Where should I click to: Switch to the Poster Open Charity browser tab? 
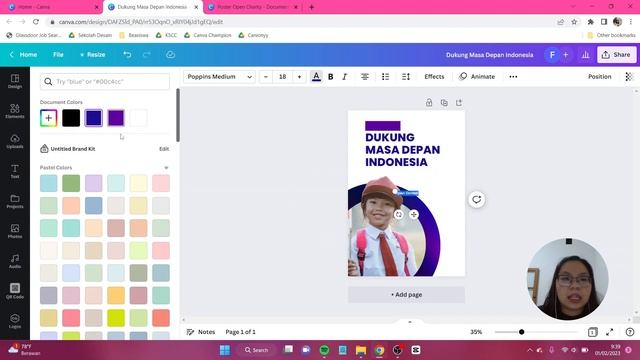coord(252,7)
